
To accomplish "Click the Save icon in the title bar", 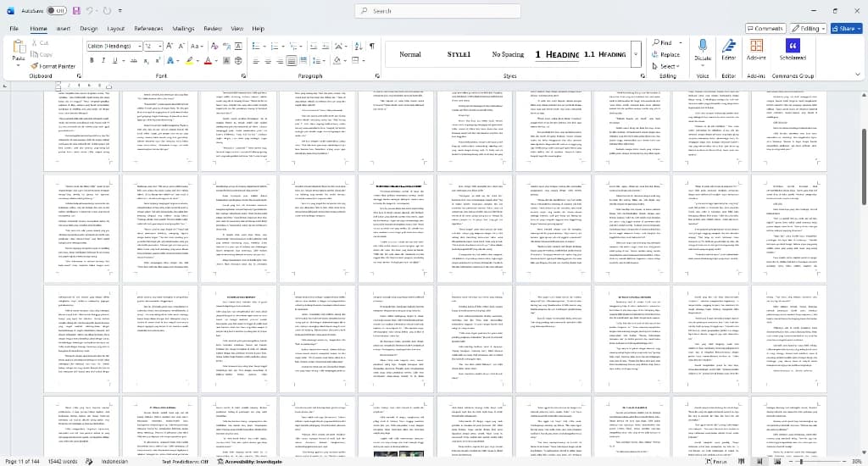I will click(x=76, y=10).
